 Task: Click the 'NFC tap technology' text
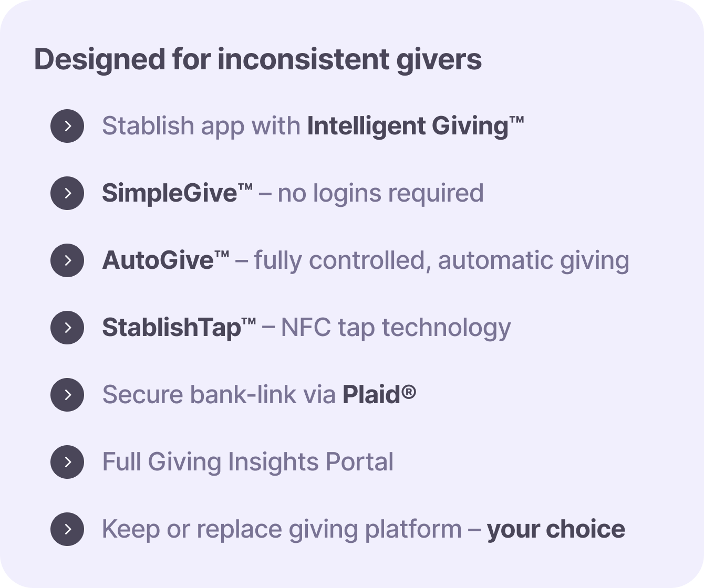pos(396,328)
